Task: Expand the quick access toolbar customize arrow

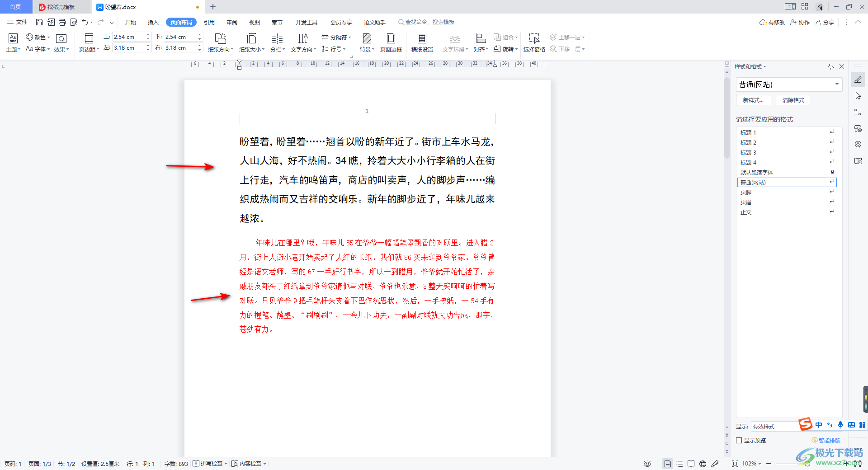Action: coord(112,22)
